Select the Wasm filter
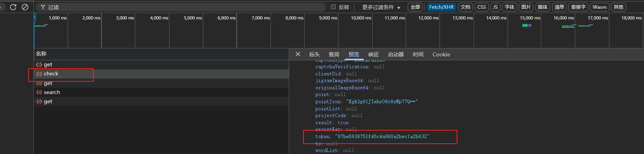The height and width of the screenshot is (154, 644). coord(599,7)
